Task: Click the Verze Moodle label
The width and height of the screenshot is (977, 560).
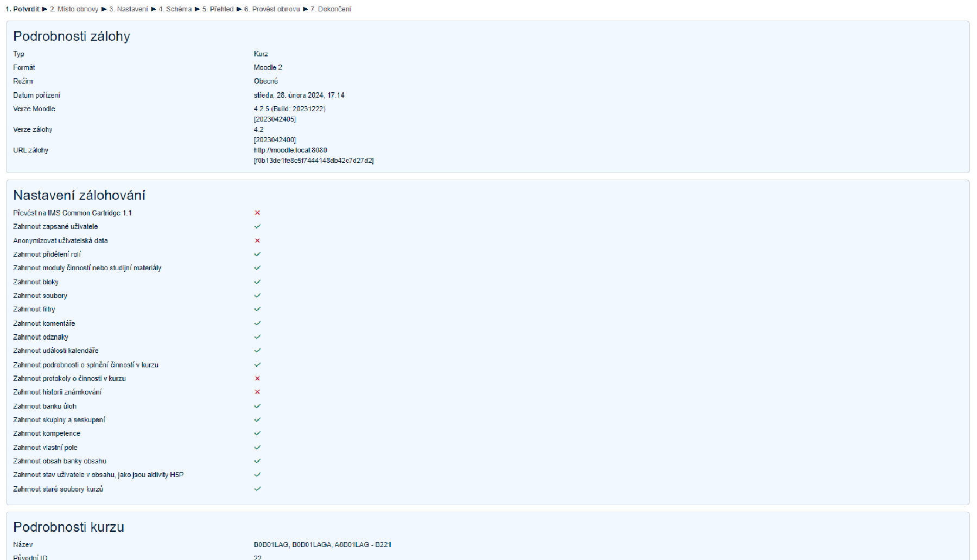Action: coord(34,109)
